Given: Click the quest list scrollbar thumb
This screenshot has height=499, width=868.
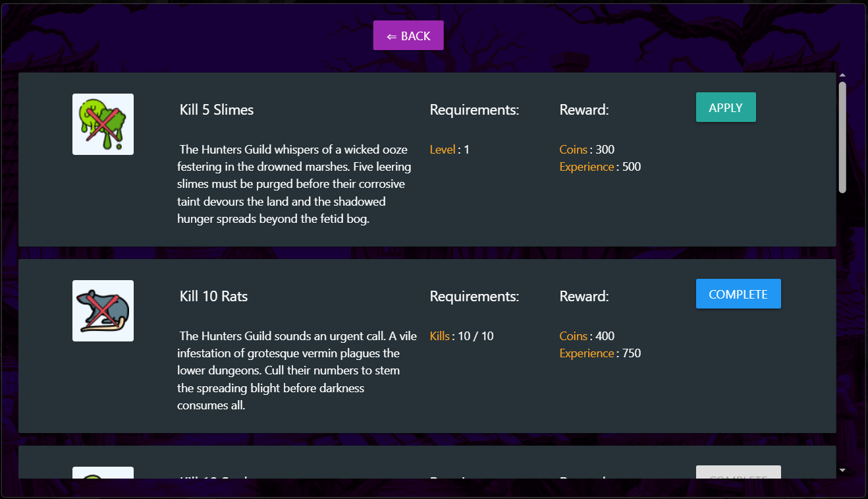Looking at the screenshot, I should click(842, 137).
